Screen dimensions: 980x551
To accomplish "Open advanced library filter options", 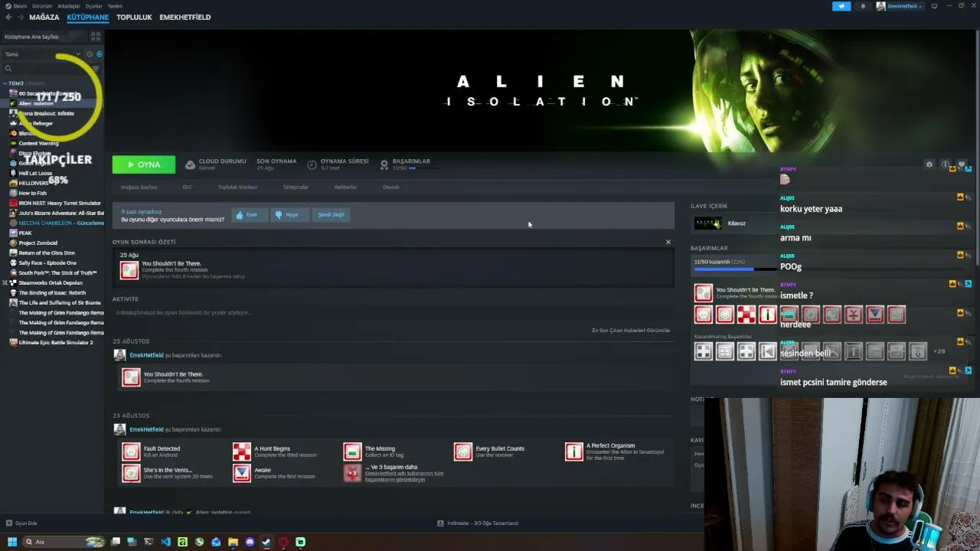I will tap(96, 69).
